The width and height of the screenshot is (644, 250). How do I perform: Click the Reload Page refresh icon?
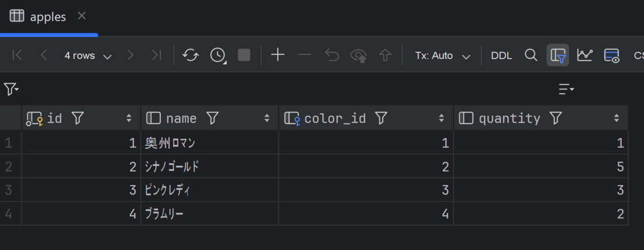[x=190, y=55]
